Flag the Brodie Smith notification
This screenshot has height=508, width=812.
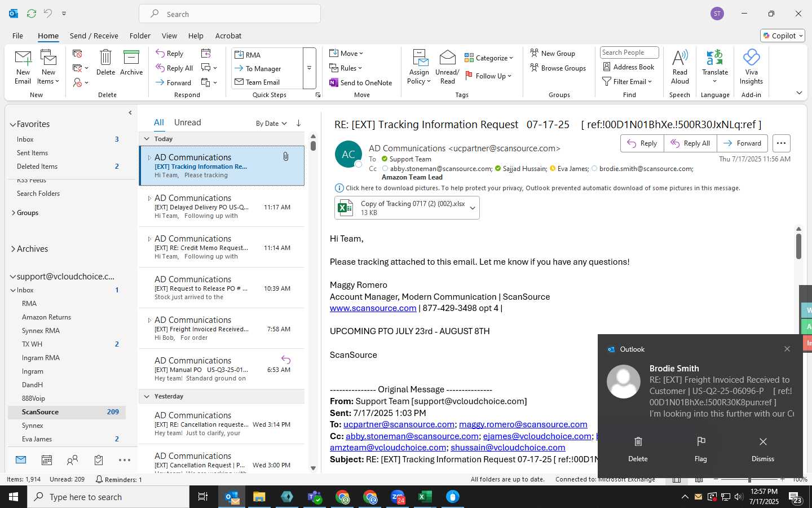click(700, 449)
